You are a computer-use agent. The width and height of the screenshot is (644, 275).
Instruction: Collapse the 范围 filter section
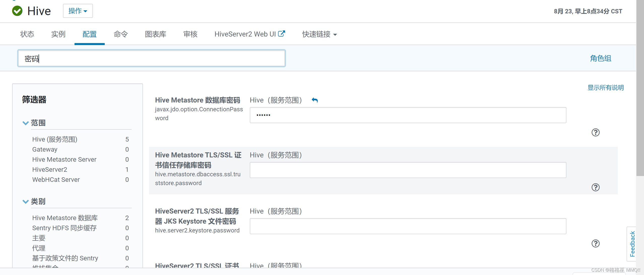(25, 123)
